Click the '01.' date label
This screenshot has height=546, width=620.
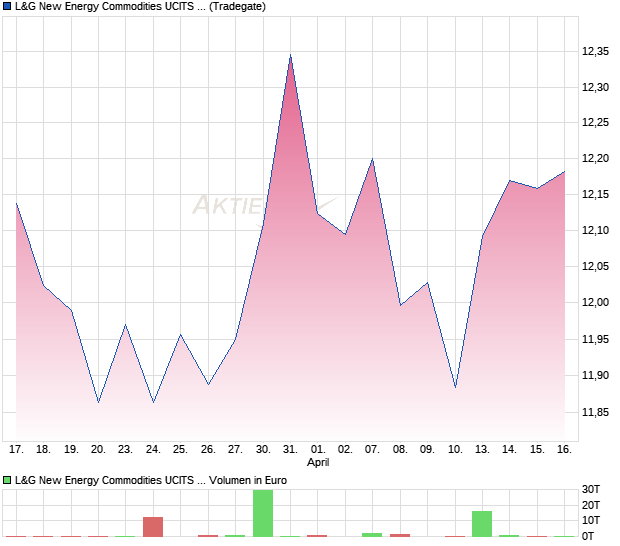click(318, 449)
